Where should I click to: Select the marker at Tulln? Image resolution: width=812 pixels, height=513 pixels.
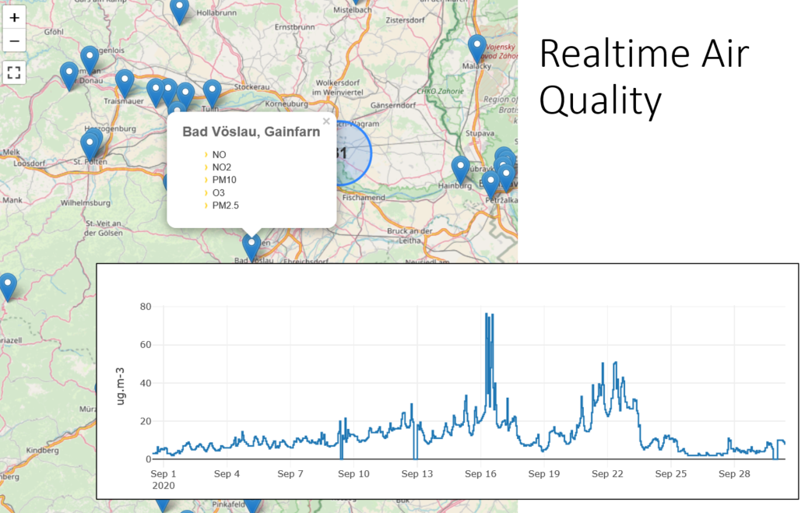pyautogui.click(x=212, y=93)
